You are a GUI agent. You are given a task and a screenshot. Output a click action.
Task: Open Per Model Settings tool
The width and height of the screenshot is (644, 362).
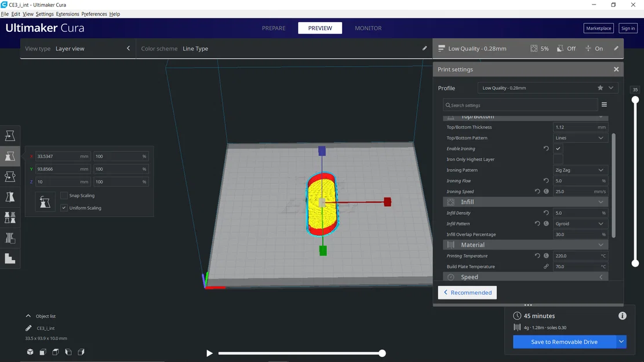point(10,218)
